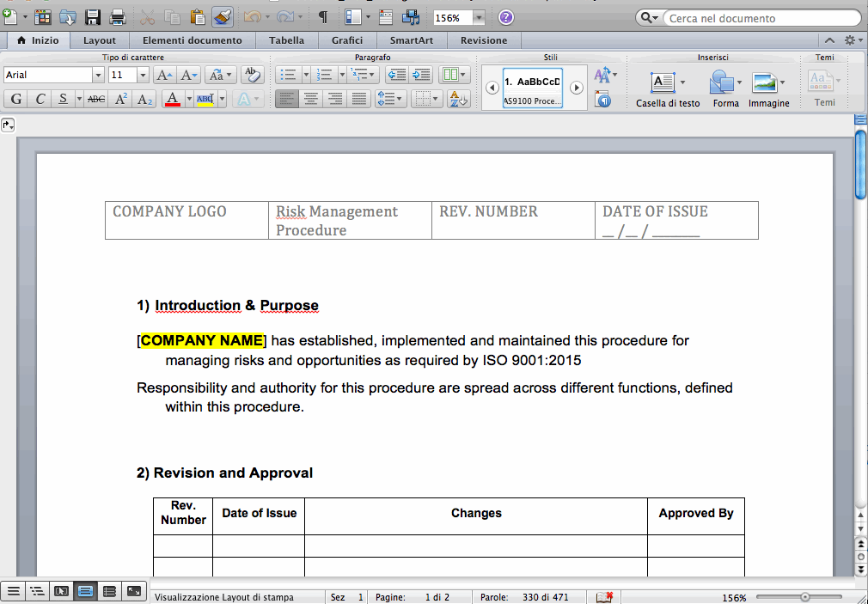This screenshot has height=604, width=868.
Task: Click the red font color A swatch
Action: (173, 99)
